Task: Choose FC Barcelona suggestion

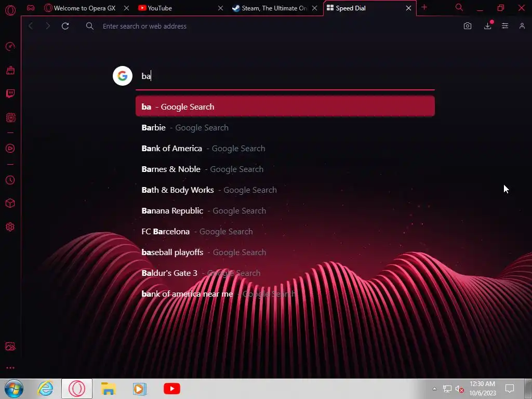Action: click(x=285, y=231)
